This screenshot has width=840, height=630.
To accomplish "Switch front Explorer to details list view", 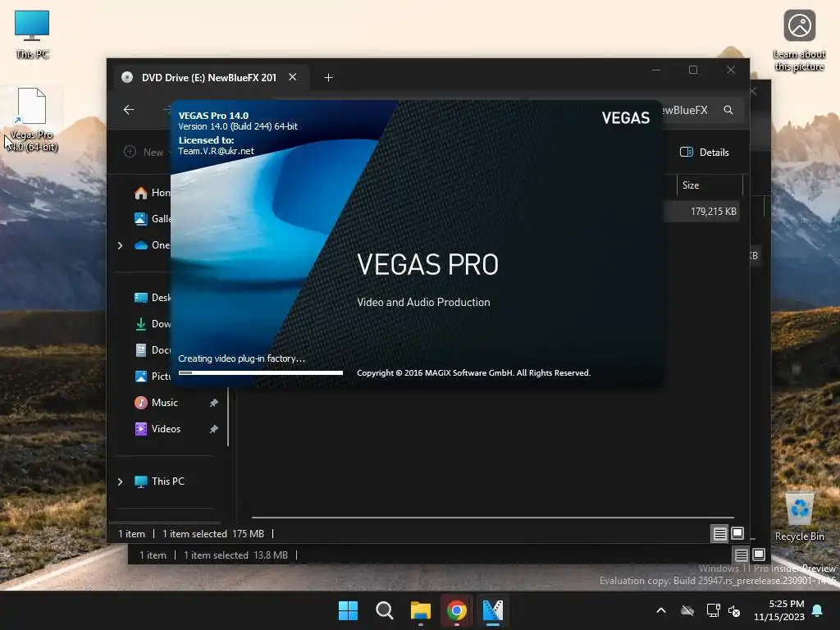I will tap(719, 533).
